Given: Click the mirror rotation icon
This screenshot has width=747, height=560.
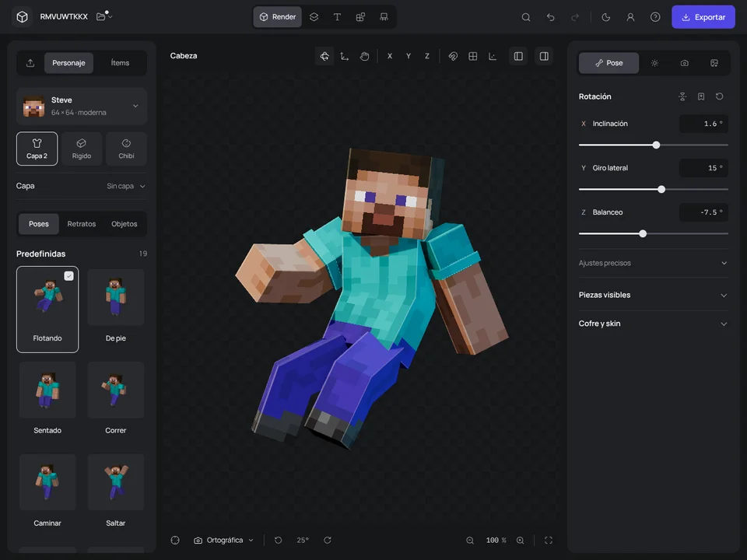Looking at the screenshot, I should click(x=682, y=96).
